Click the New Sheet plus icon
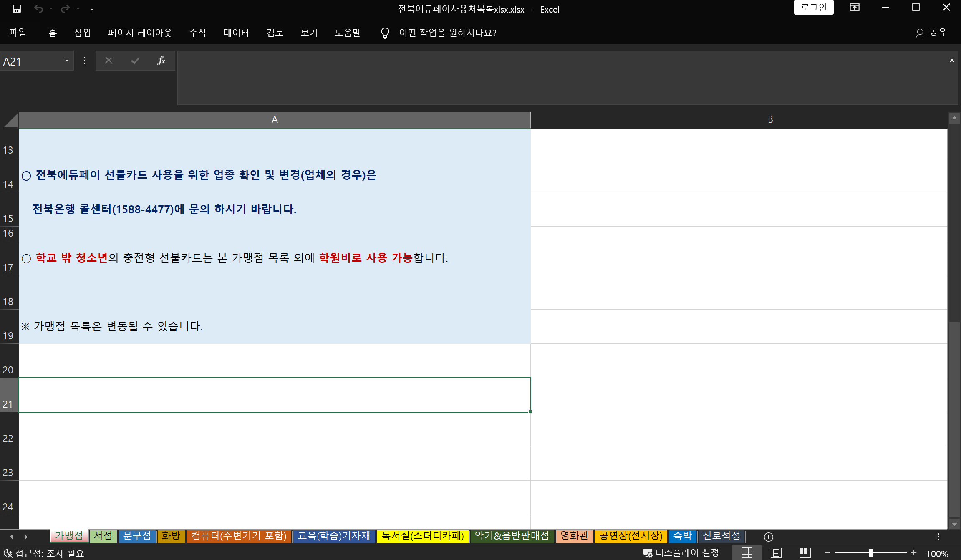The width and height of the screenshot is (961, 560). point(769,537)
